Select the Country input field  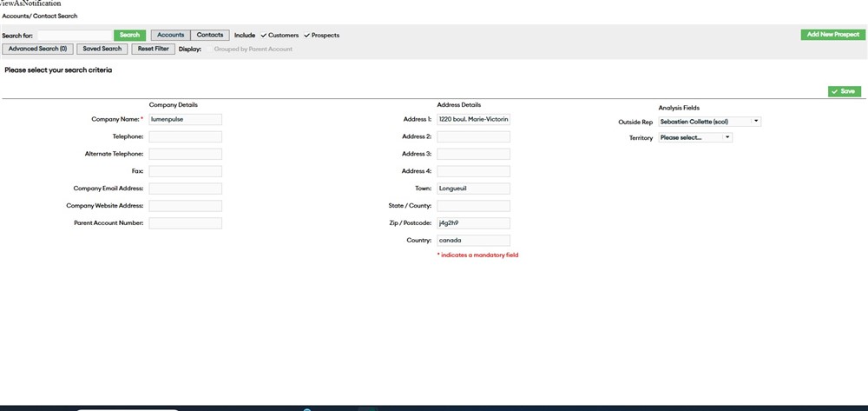473,241
